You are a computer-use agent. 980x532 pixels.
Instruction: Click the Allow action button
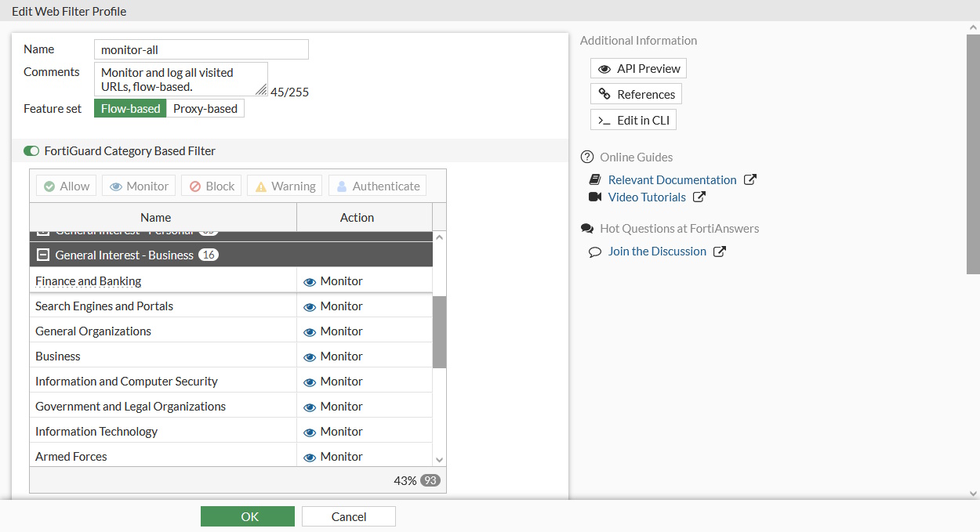coord(66,186)
